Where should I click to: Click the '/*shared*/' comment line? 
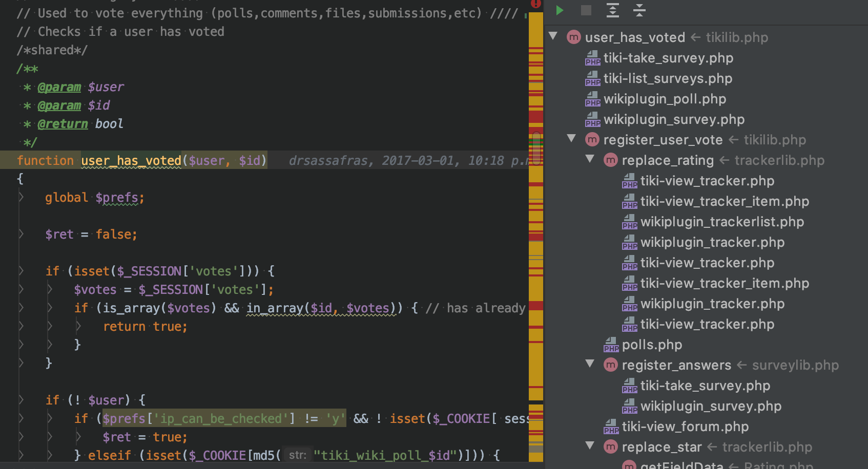[52, 50]
